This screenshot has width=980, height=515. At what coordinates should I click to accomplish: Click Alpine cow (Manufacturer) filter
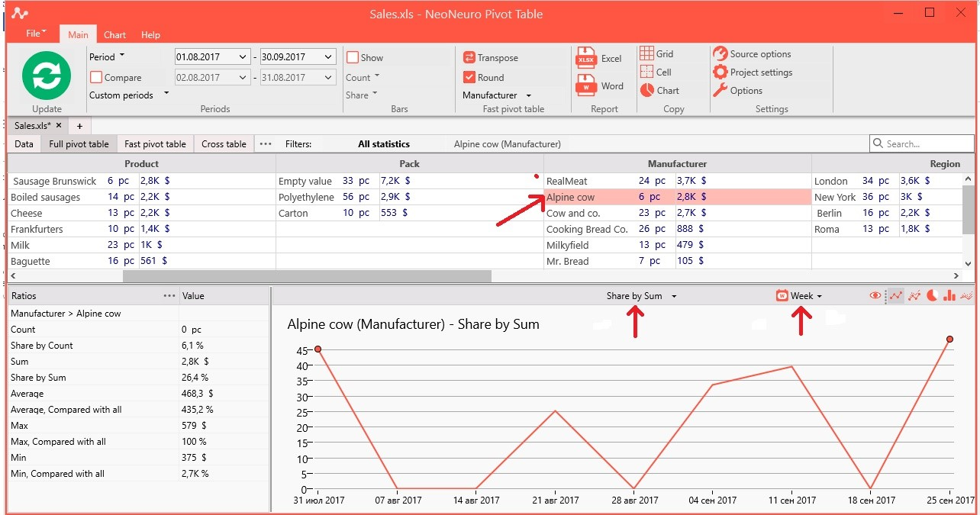pos(508,143)
